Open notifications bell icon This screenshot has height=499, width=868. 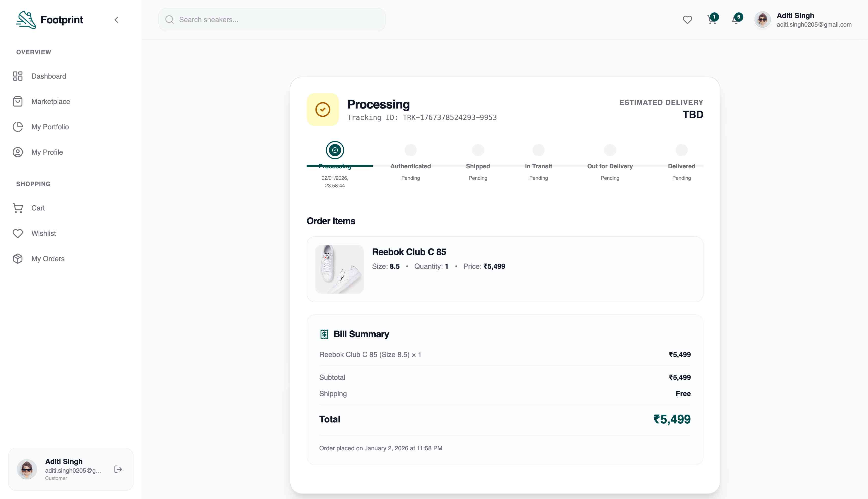pos(736,20)
